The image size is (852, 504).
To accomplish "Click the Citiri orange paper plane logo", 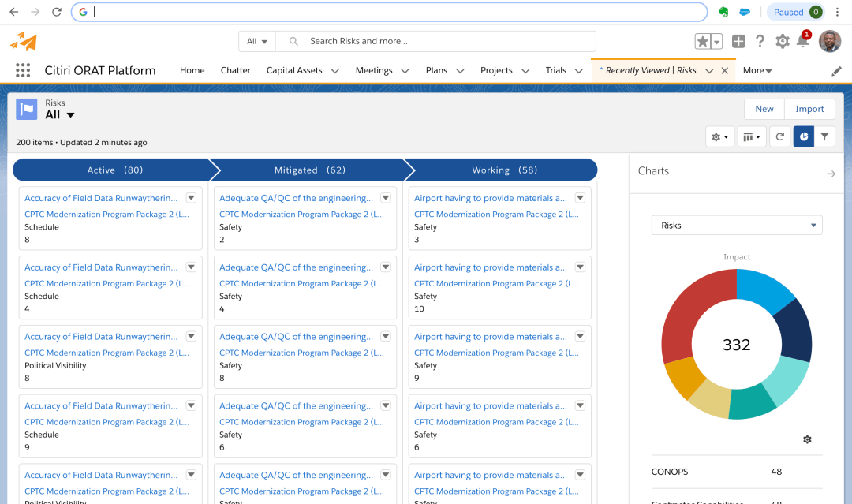I will pos(24,41).
